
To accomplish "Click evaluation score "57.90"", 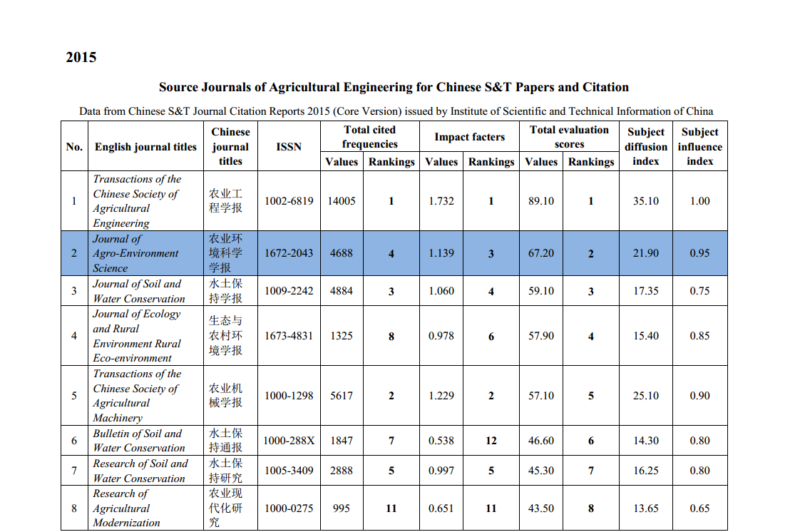I will click(540, 336).
